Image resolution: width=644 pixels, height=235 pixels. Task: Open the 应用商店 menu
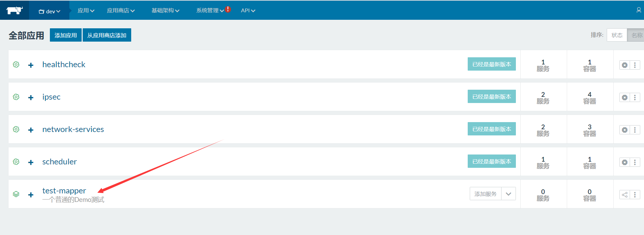tap(121, 11)
